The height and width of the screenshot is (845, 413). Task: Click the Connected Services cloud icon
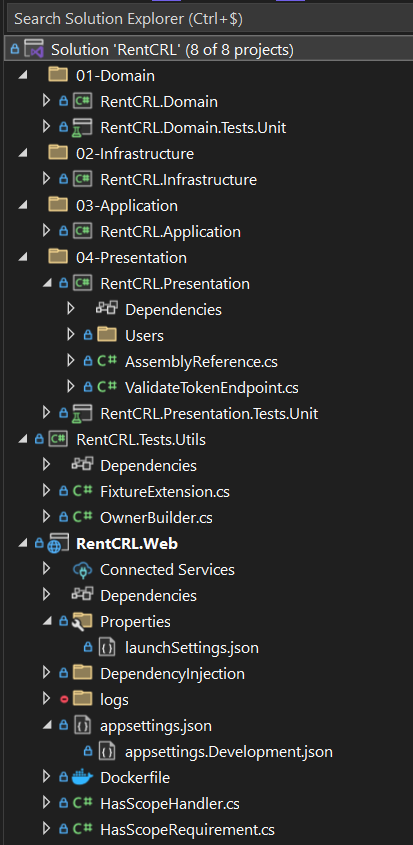point(82,570)
